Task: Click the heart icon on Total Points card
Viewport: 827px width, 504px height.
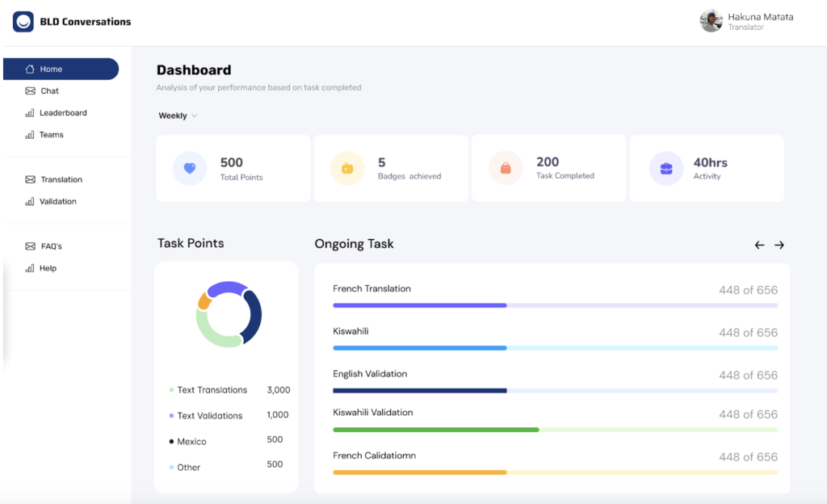Action: [190, 169]
